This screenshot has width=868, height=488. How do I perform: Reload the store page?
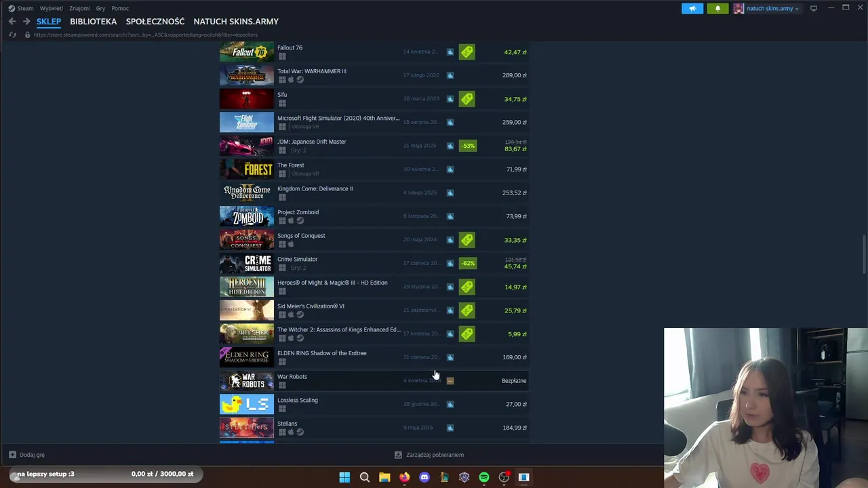click(x=12, y=35)
